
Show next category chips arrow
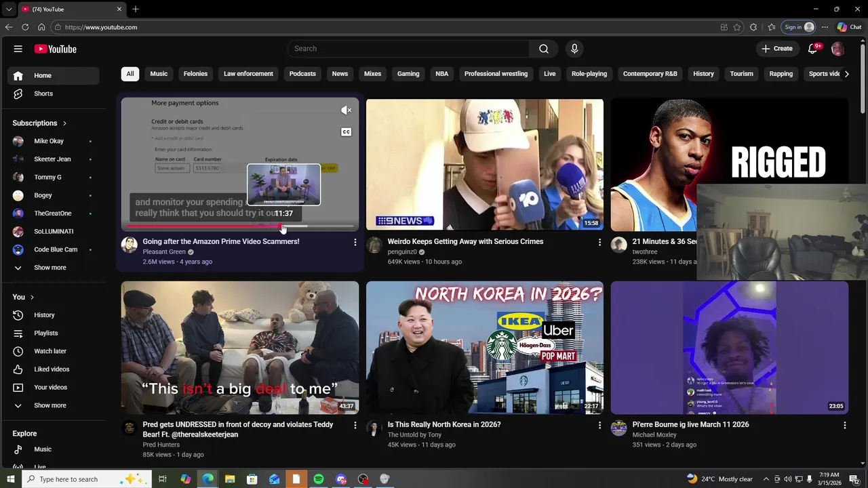pyautogui.click(x=846, y=74)
